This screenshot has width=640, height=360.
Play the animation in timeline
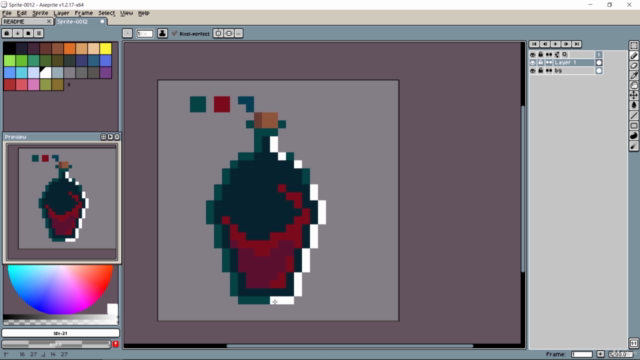(556, 44)
